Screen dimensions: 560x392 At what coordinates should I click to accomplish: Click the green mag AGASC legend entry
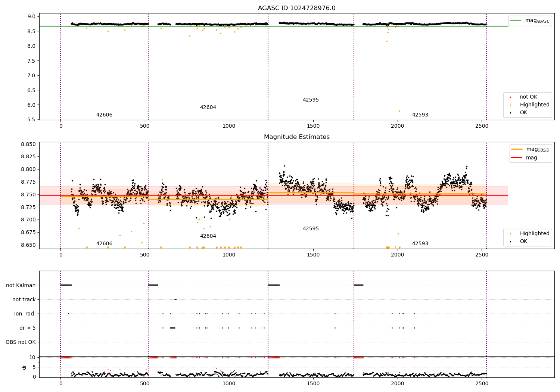coord(530,21)
